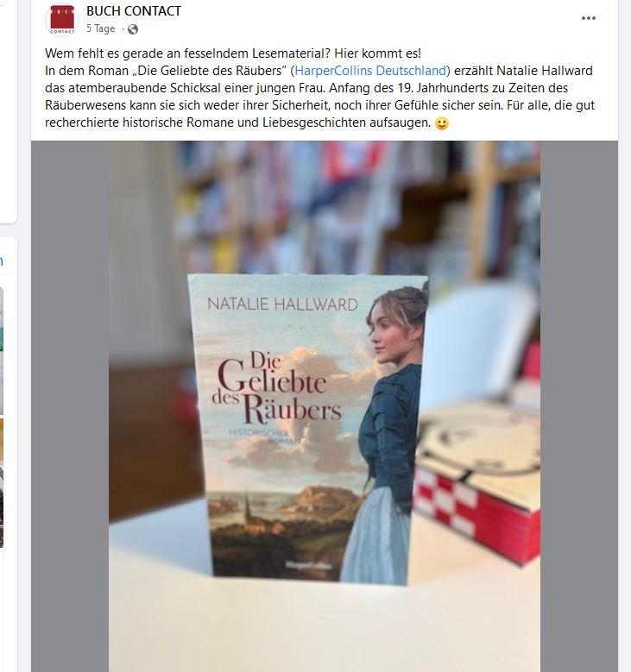Open the "5 Tage" post timestamp
The image size is (631, 672).
pos(100,28)
